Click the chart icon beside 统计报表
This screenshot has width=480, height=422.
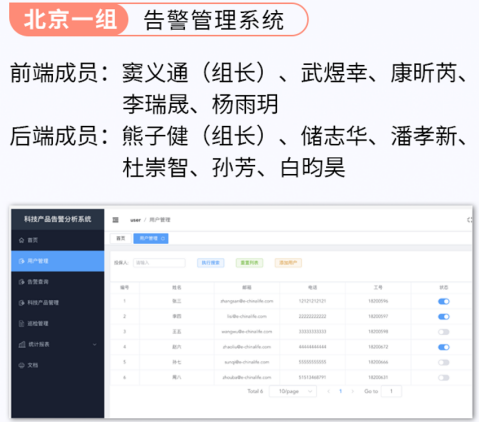(x=22, y=344)
